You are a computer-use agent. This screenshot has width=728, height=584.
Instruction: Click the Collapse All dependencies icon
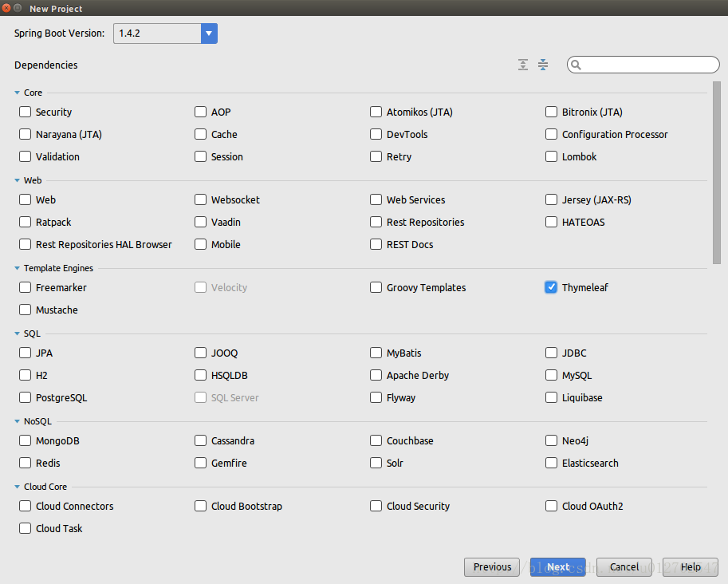(543, 65)
